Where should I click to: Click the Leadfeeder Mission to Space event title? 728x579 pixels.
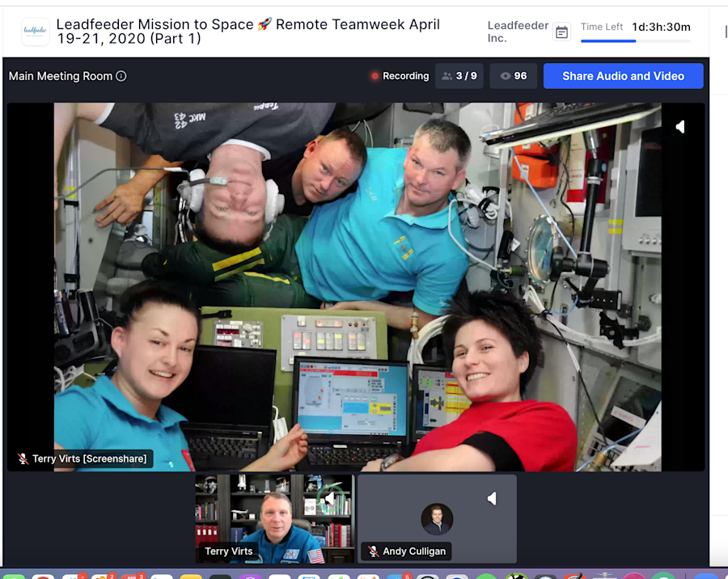[248, 31]
